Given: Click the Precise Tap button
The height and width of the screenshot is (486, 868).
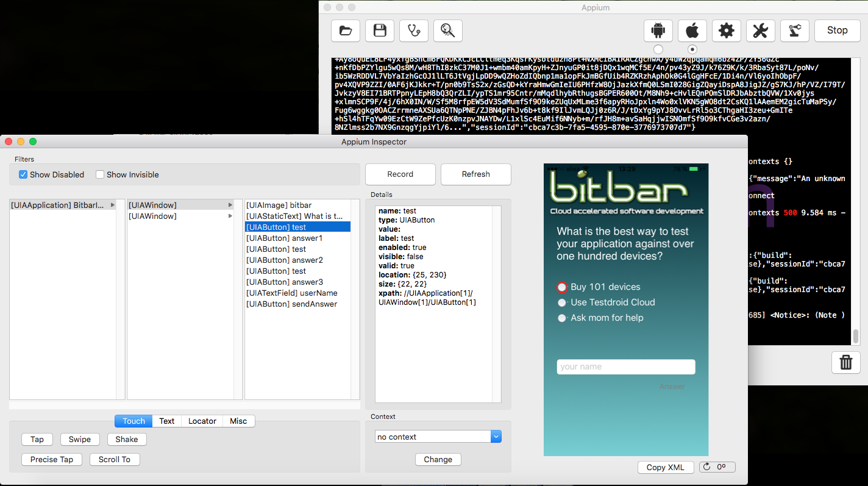Looking at the screenshot, I should point(52,459).
